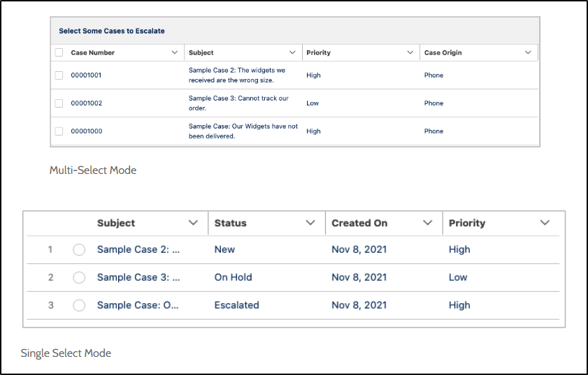Open the truncated 'Sample Case 2: ...' subject link

click(138, 250)
